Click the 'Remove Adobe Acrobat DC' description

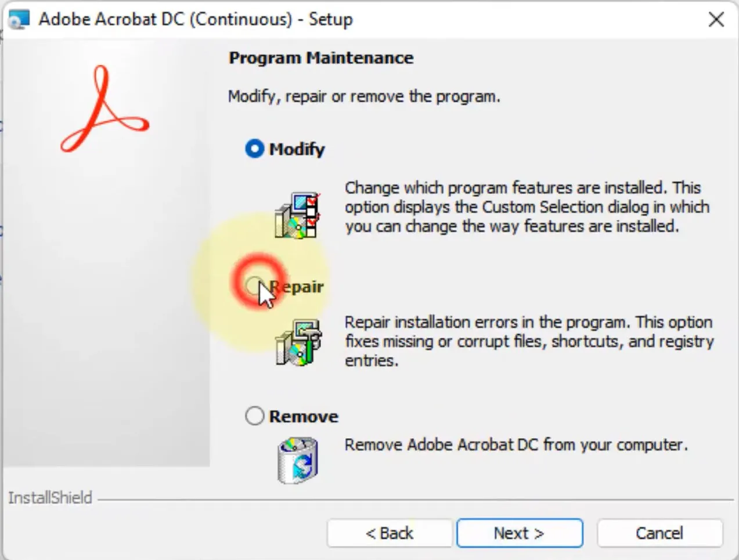pyautogui.click(x=516, y=445)
